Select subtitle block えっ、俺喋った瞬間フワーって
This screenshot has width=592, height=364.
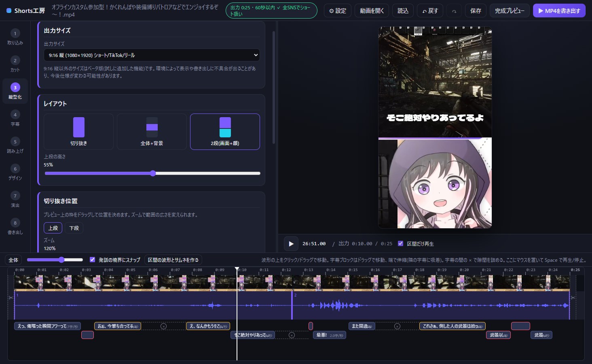(x=47, y=326)
